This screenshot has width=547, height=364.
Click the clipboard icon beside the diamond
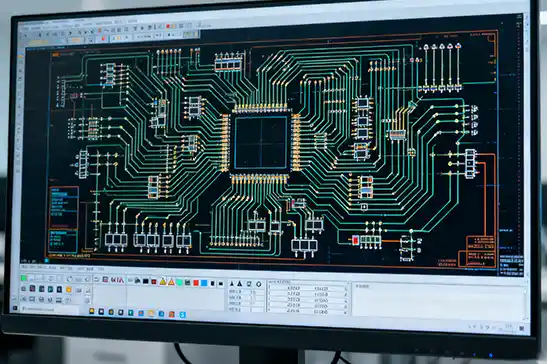[249, 283]
